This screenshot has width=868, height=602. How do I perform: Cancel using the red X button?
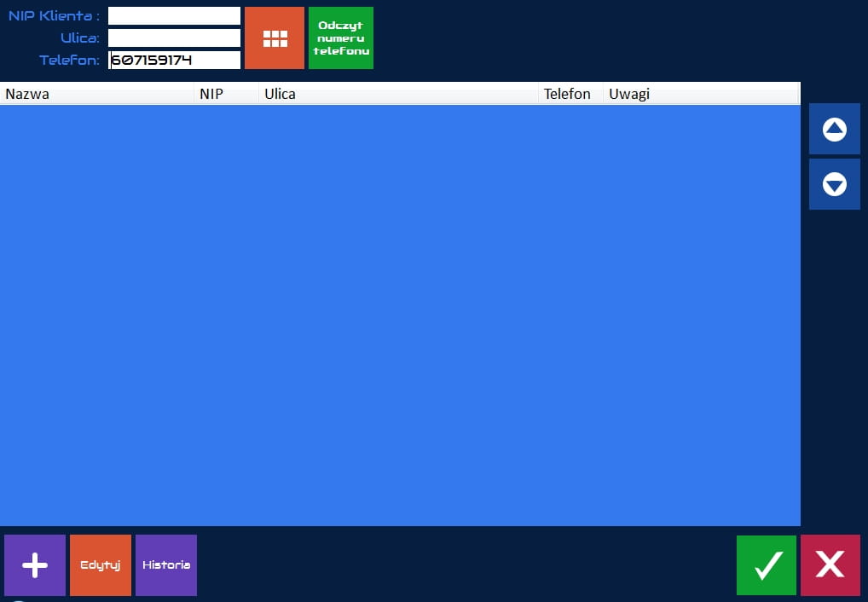click(x=830, y=564)
